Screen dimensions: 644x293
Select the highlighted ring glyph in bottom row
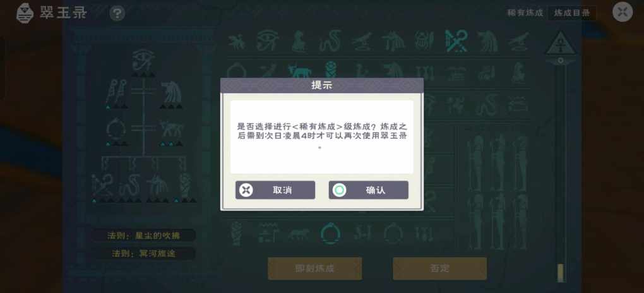coord(330,234)
